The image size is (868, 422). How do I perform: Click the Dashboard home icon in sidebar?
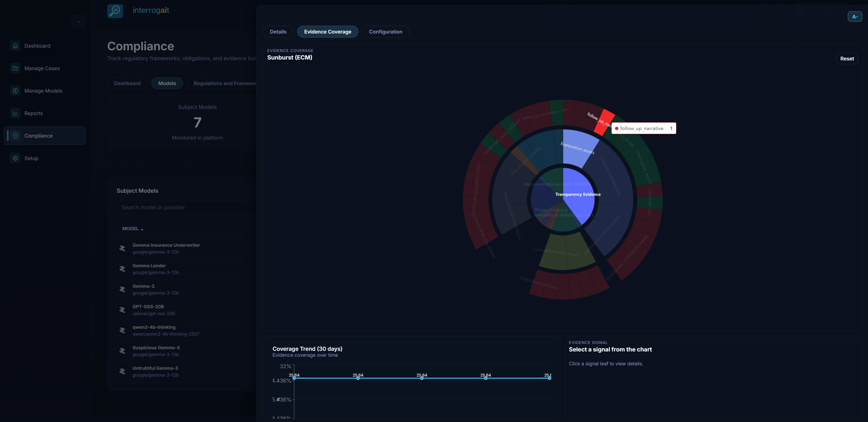click(15, 46)
